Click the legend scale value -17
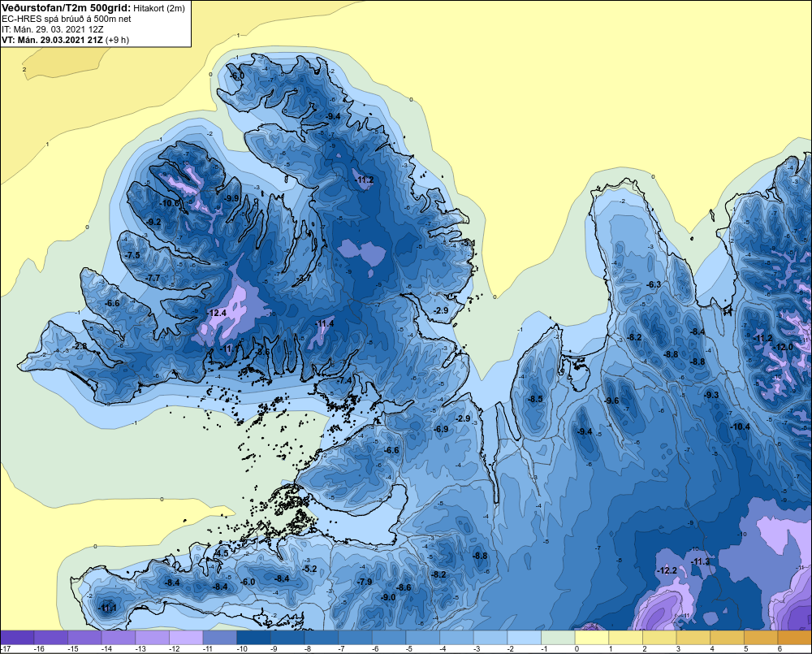This screenshot has width=812, height=654. [6, 649]
